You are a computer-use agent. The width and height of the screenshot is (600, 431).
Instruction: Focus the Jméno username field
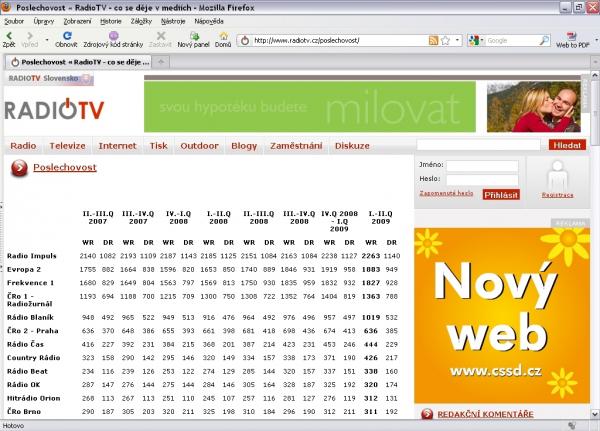point(482,166)
